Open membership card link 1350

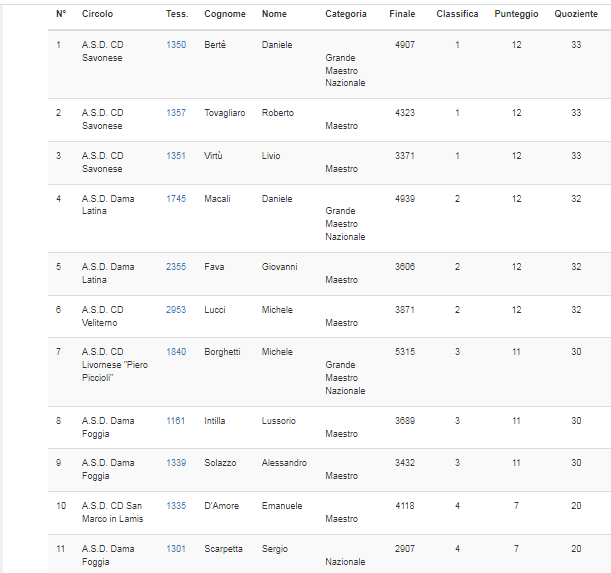click(x=176, y=45)
